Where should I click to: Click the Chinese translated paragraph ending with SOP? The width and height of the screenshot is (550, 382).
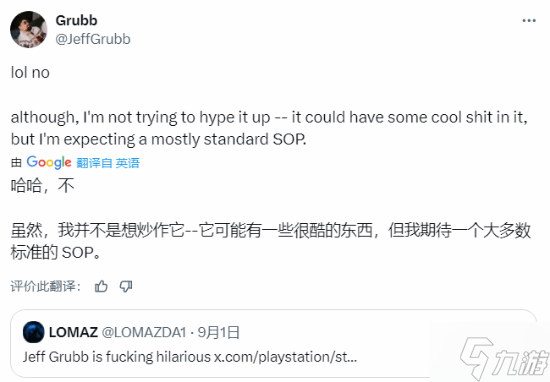point(270,241)
